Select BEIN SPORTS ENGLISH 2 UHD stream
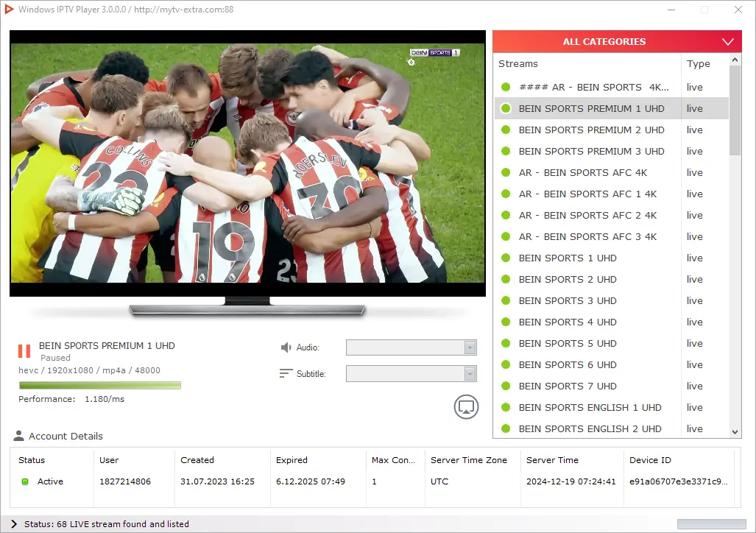This screenshot has width=756, height=533. 612,428
